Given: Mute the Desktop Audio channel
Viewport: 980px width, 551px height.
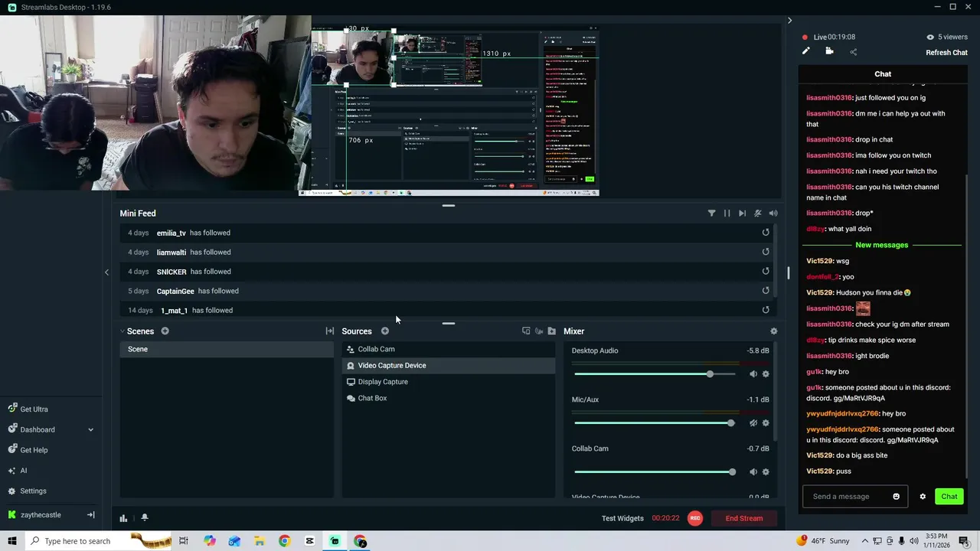Looking at the screenshot, I should pos(753,374).
